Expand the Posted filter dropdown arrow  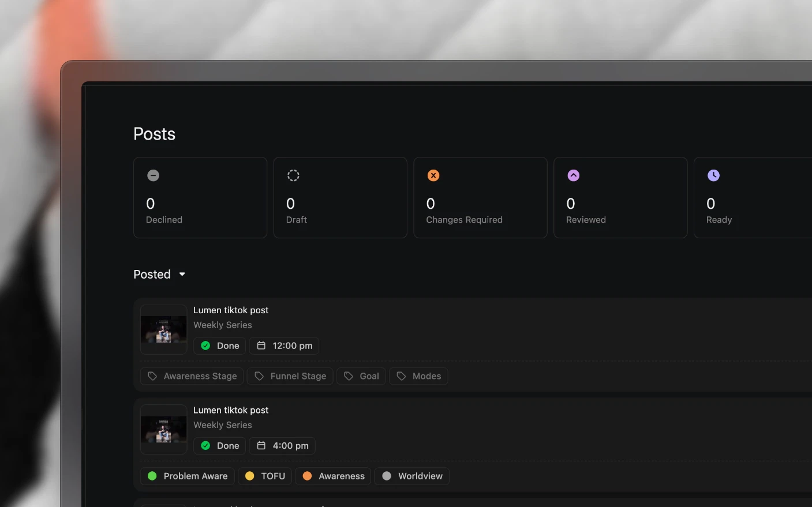pos(182,275)
